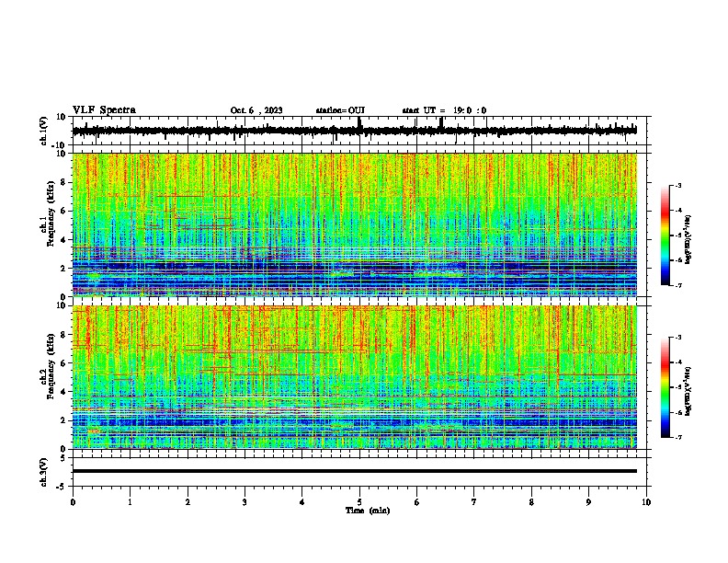The height and width of the screenshot is (563, 728).
Task: Click inside the ch.2 spectrogram panel
Action: coord(355,377)
